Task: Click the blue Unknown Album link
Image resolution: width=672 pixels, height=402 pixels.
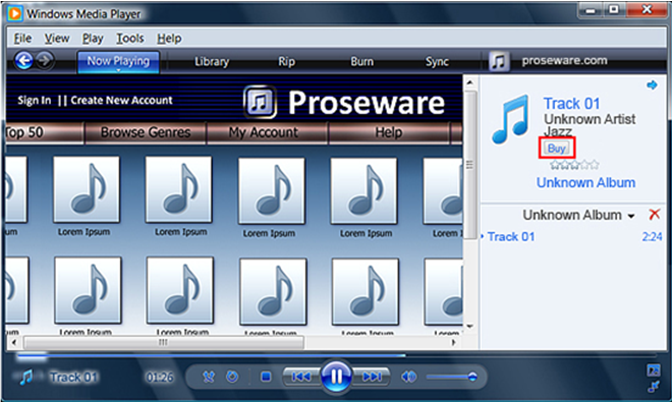Action: [x=585, y=183]
